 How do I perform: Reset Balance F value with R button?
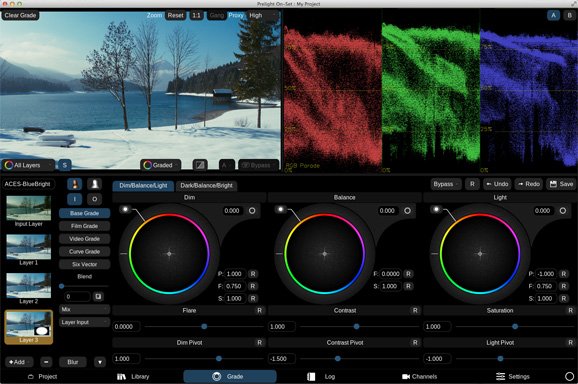tap(408, 274)
